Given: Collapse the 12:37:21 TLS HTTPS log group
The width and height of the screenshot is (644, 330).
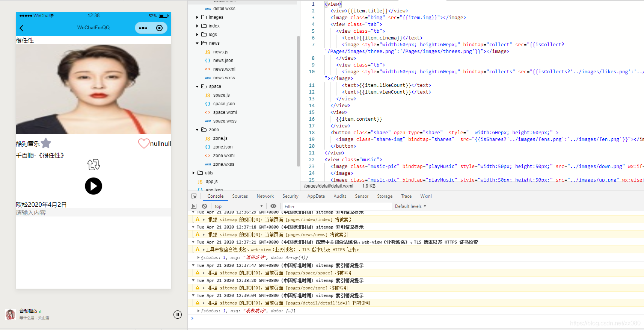Looking at the screenshot, I should click(x=193, y=242).
